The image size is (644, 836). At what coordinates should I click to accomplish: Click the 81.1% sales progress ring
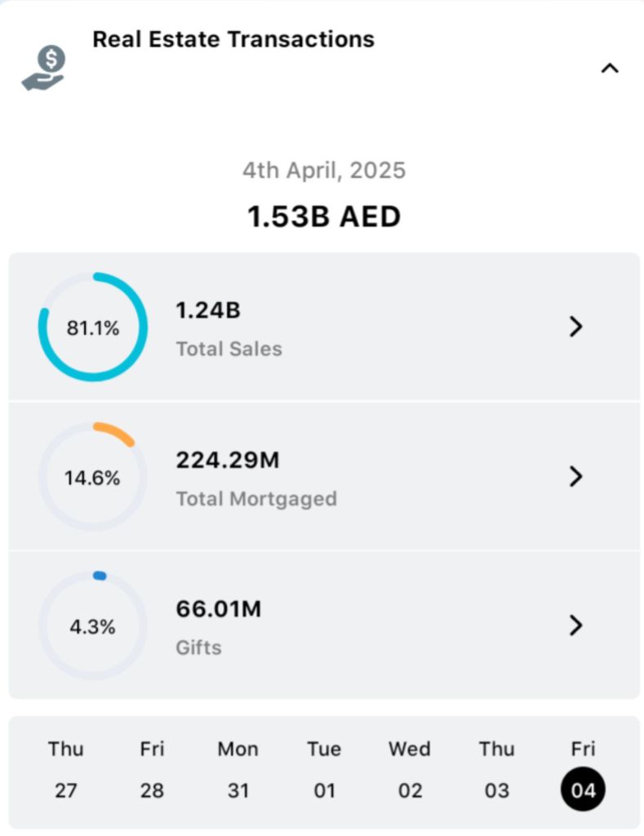93,327
